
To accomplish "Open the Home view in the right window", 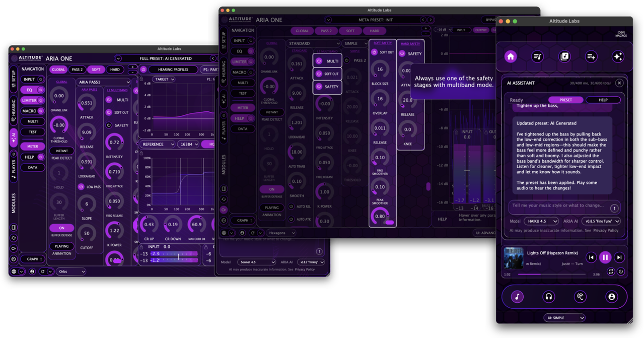I will click(x=511, y=56).
